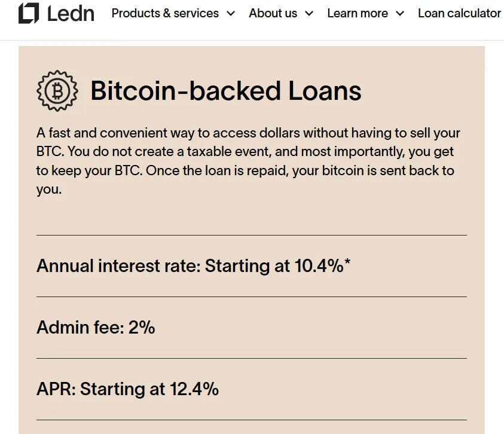Select Learn more in the navigation bar

359,13
